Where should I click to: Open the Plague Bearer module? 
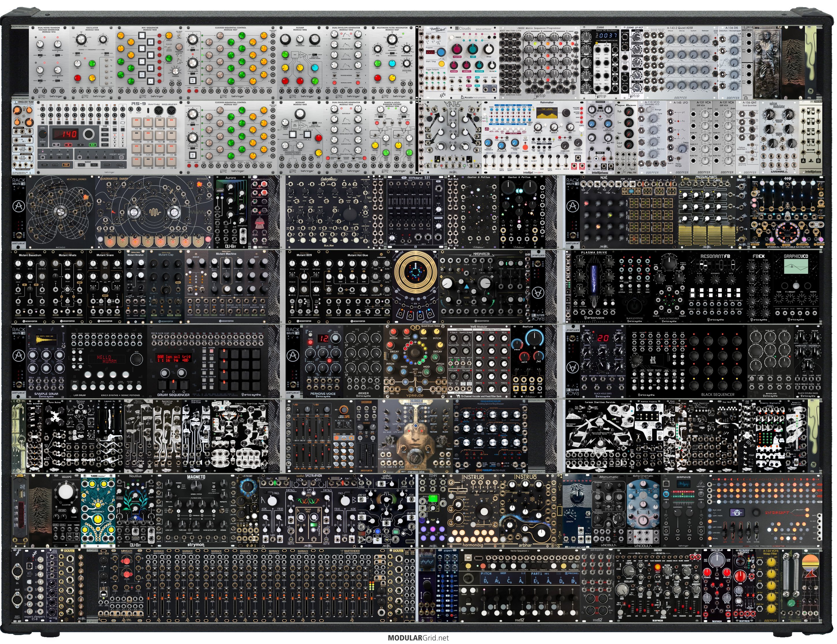pyautogui.click(x=626, y=137)
